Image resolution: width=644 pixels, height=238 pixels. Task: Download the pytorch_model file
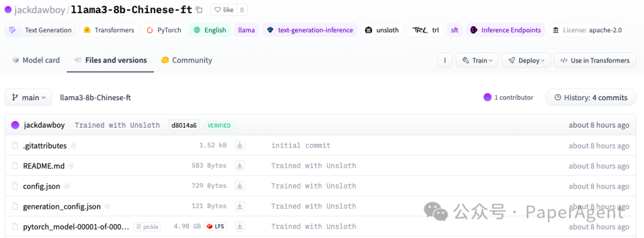240,226
